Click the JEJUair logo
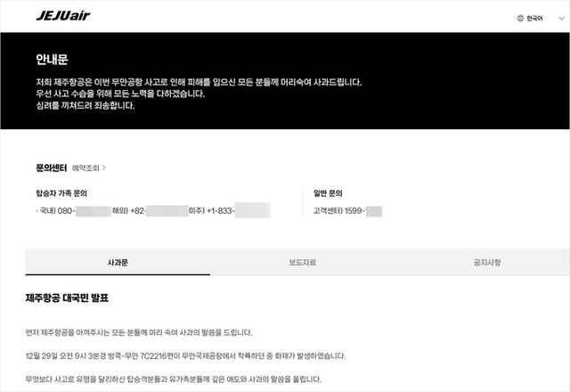Image resolution: width=570 pixels, height=392 pixels. point(63,16)
